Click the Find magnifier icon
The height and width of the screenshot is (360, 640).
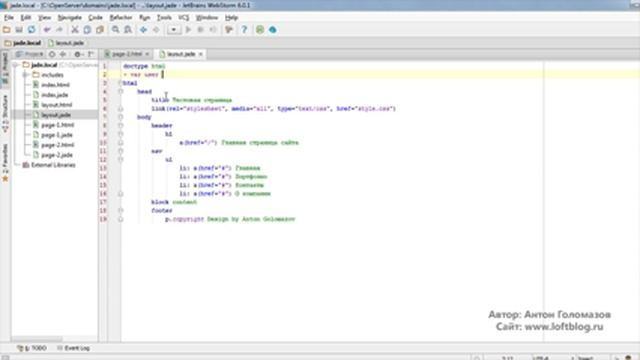tap(116, 30)
